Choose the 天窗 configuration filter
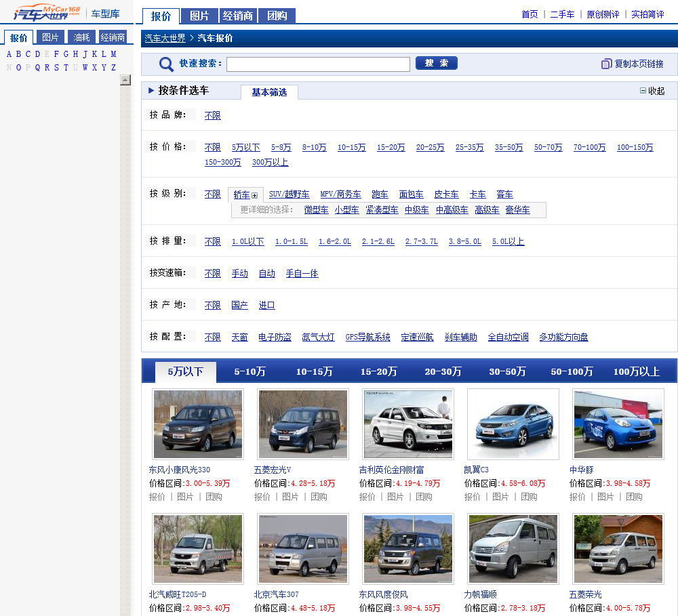The height and width of the screenshot is (616, 678). pos(239,337)
